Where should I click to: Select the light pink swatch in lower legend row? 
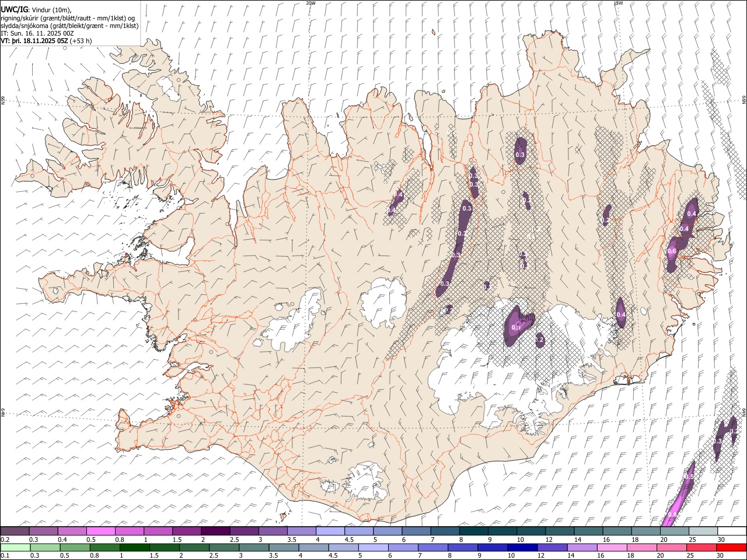click(x=612, y=547)
